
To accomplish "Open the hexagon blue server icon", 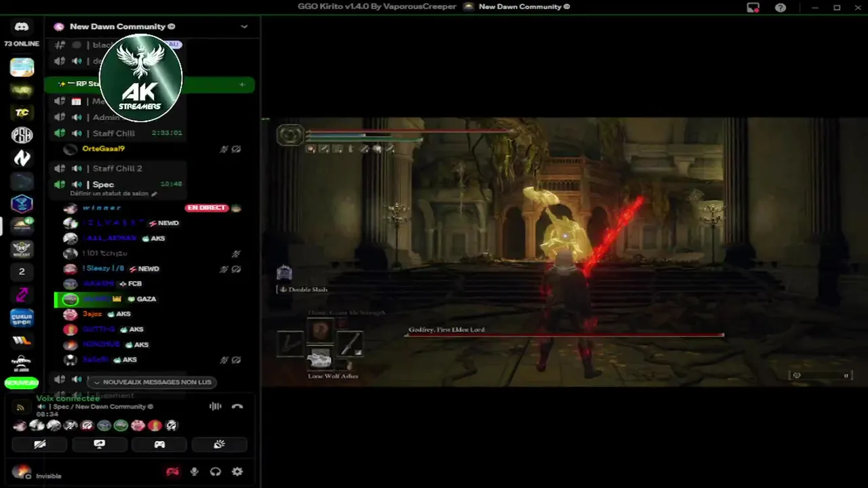I will coord(22,203).
